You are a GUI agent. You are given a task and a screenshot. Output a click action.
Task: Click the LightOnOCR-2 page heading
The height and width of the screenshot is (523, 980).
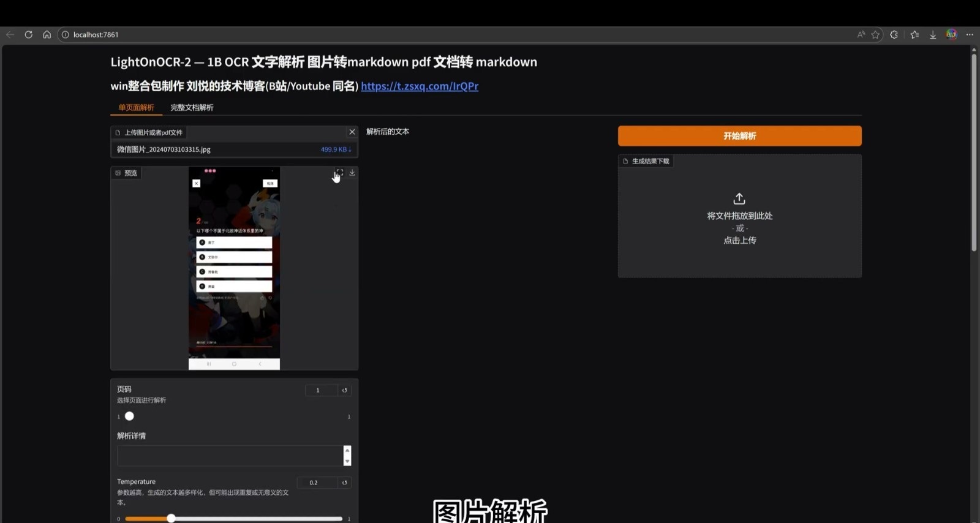323,62
